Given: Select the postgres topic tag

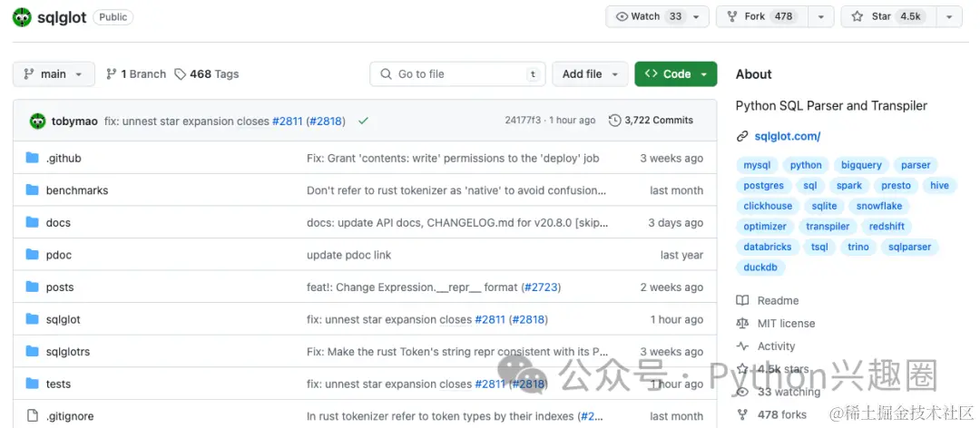Looking at the screenshot, I should [764, 186].
